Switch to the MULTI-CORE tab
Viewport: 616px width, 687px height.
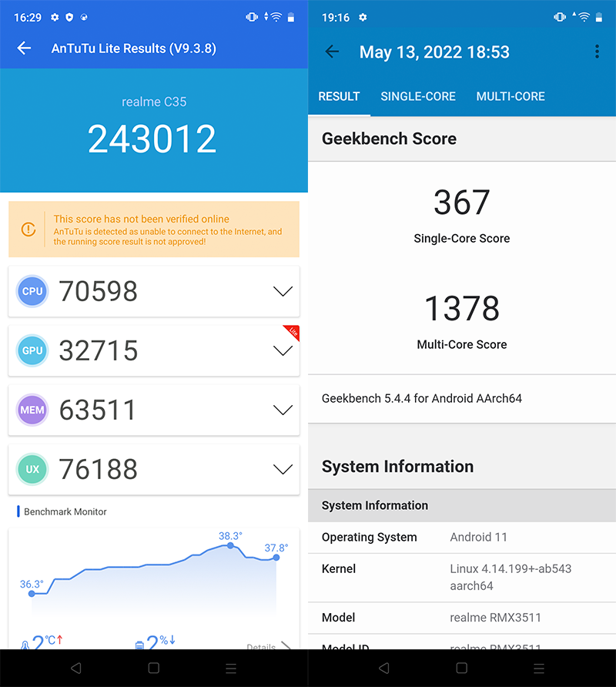511,96
